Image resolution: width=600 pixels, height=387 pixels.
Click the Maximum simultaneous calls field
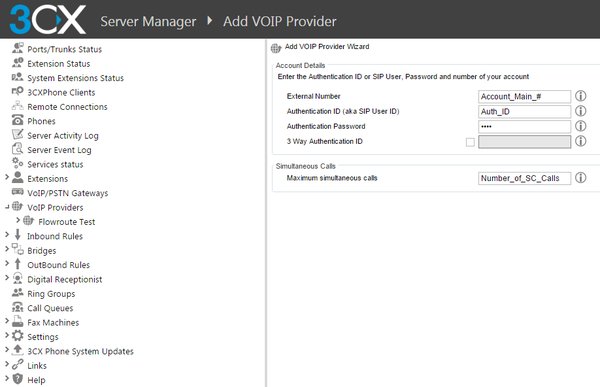[524, 178]
